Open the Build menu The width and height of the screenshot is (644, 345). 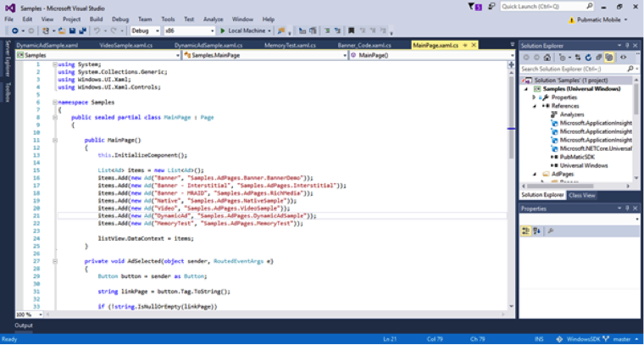click(x=96, y=19)
